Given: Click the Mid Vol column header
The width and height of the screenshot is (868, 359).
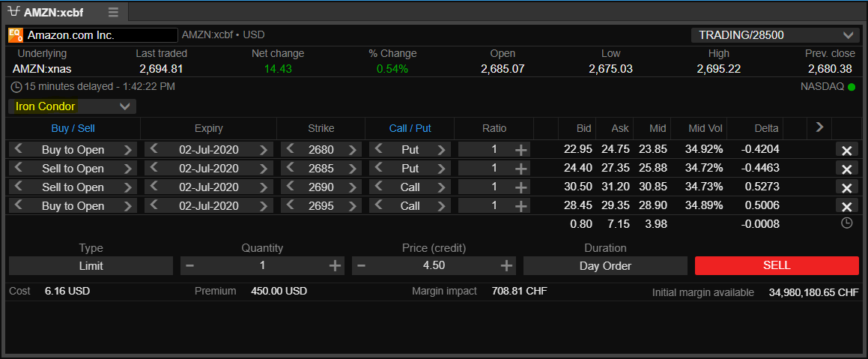Looking at the screenshot, I should [705, 128].
